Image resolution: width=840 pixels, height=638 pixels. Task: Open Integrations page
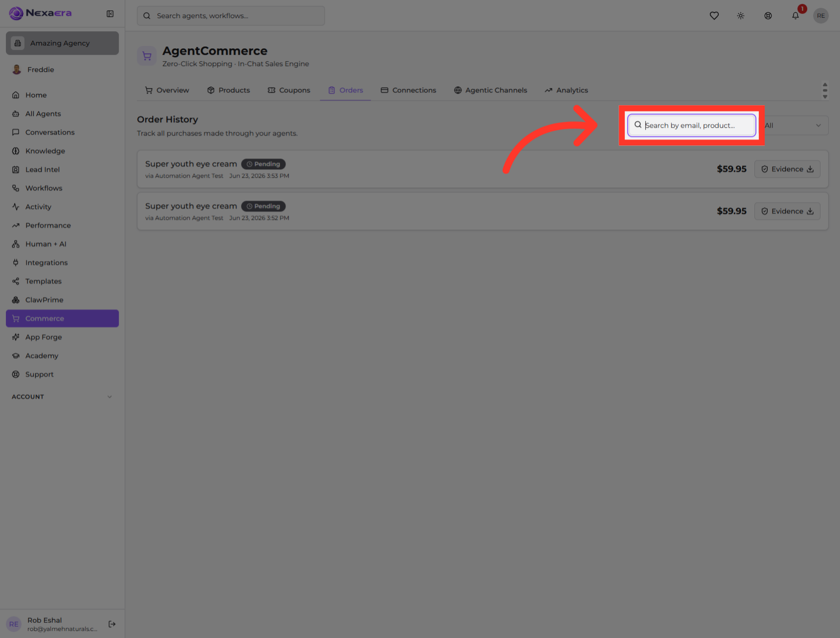(x=62, y=262)
